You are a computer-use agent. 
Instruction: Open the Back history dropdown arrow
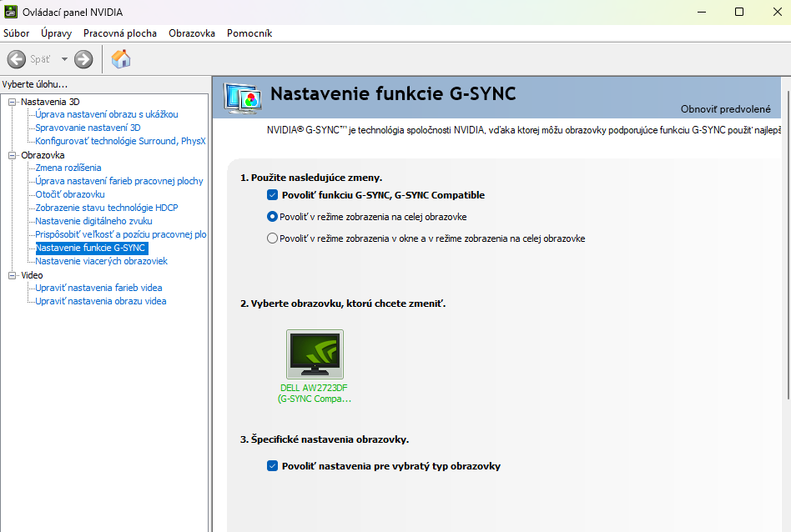[64, 59]
